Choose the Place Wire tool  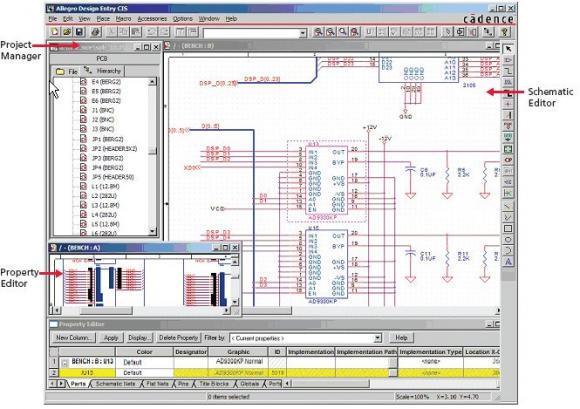[x=508, y=71]
